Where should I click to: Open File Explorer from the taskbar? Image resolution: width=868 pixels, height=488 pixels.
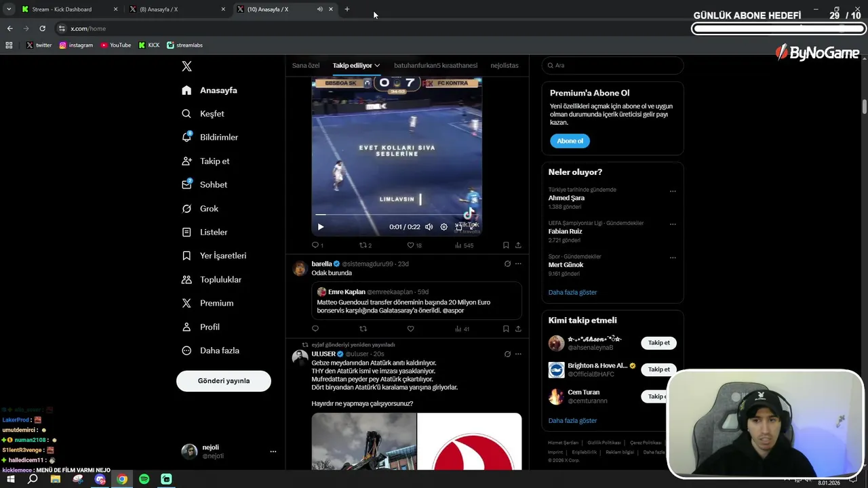pos(56,479)
